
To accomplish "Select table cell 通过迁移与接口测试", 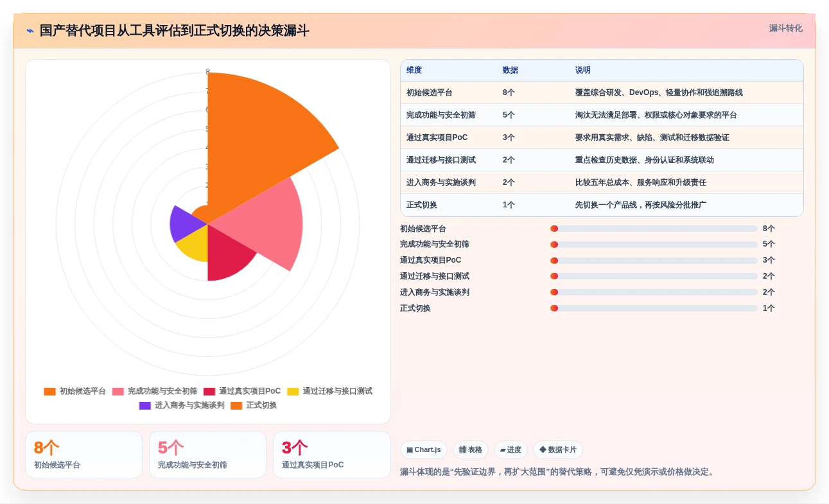I will [x=441, y=160].
